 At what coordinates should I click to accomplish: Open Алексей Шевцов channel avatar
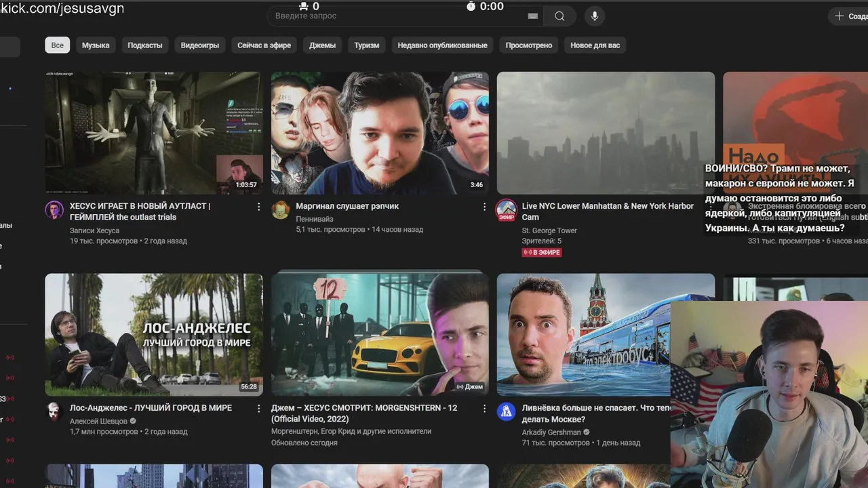click(54, 411)
